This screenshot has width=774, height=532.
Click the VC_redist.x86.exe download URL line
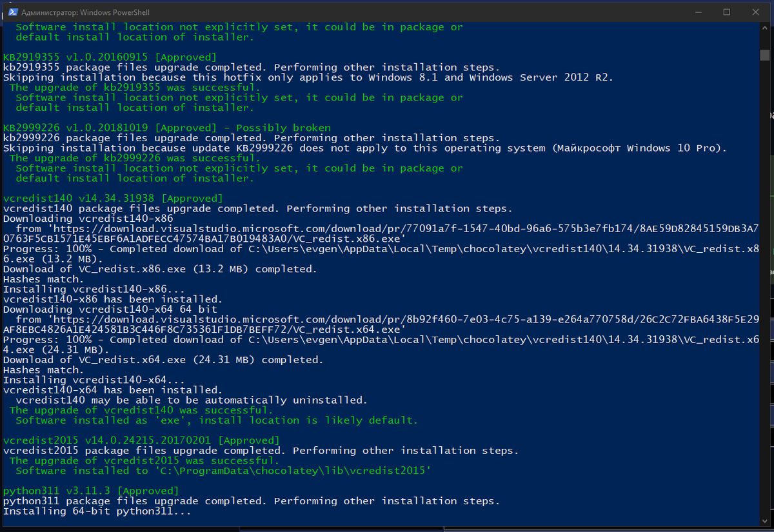point(381,233)
